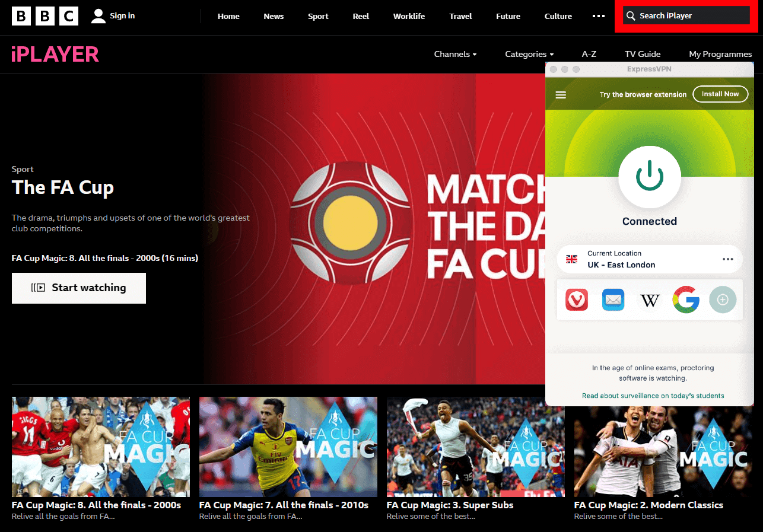Toggle the ExpressVPN power button
763x532 pixels.
point(650,177)
